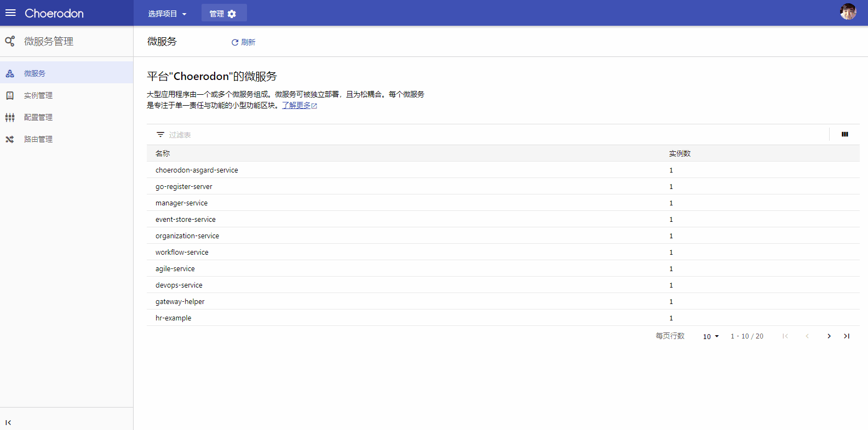Image resolution: width=868 pixels, height=430 pixels.
Task: Click the 微服务 sidebar icon
Action: [10, 73]
